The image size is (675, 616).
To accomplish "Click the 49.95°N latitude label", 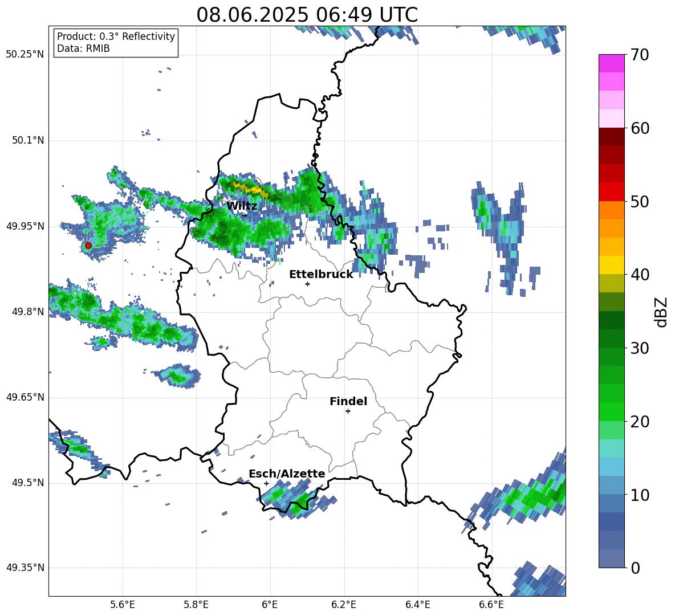I will pyautogui.click(x=25, y=226).
